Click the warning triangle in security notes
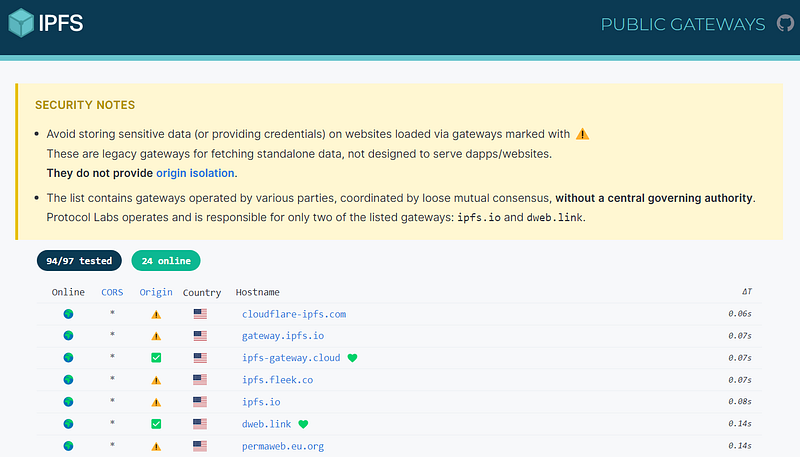This screenshot has width=800, height=457. coord(582,134)
